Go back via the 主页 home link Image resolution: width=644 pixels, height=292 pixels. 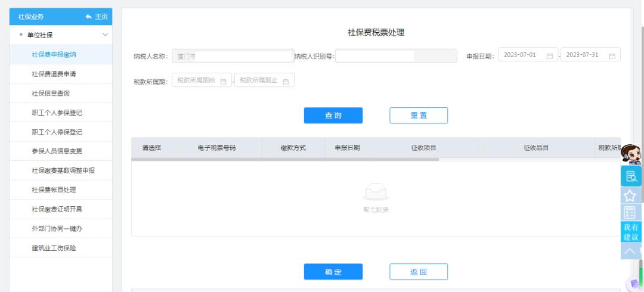pos(97,17)
